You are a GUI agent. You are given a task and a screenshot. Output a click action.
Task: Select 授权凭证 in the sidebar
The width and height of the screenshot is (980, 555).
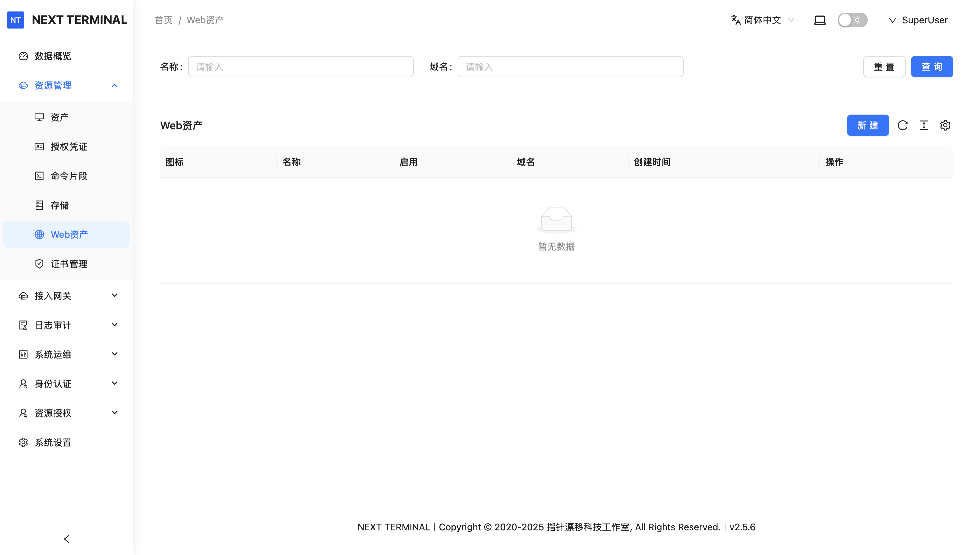point(69,147)
